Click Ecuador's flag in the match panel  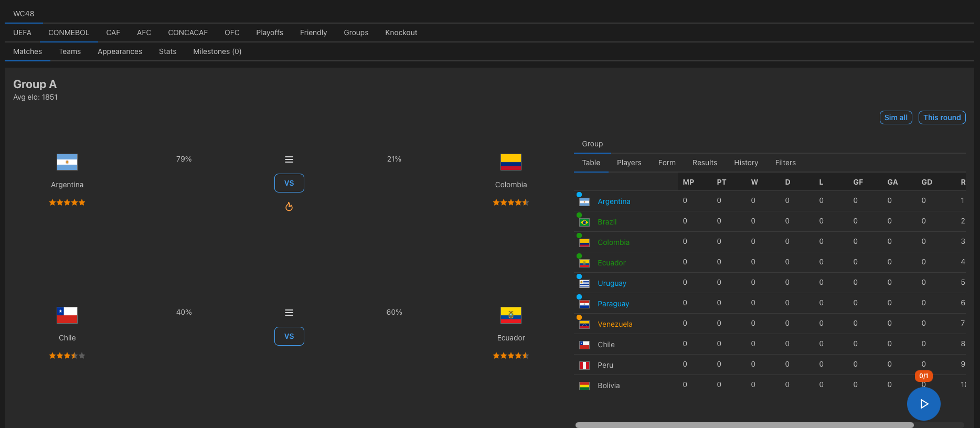tap(511, 315)
